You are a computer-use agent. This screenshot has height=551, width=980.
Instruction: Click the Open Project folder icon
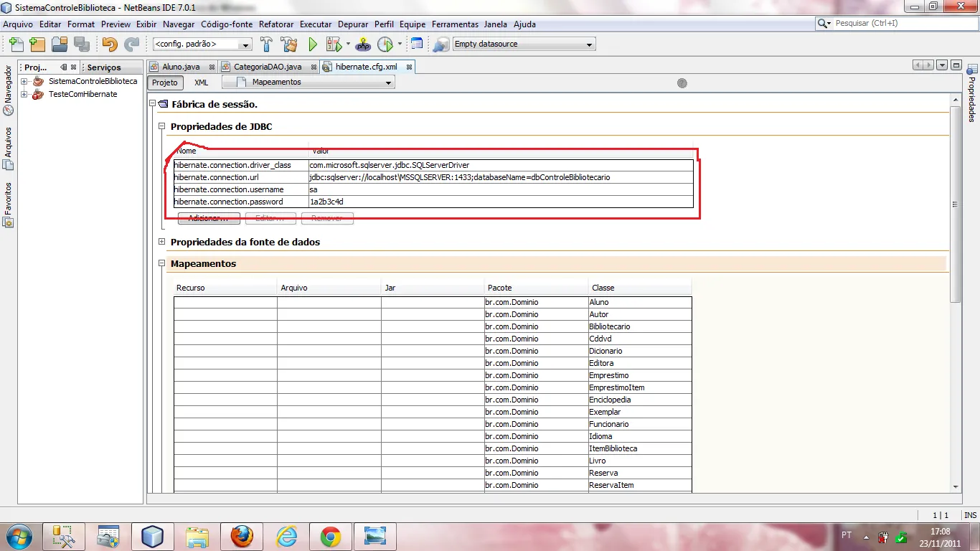tap(60, 44)
